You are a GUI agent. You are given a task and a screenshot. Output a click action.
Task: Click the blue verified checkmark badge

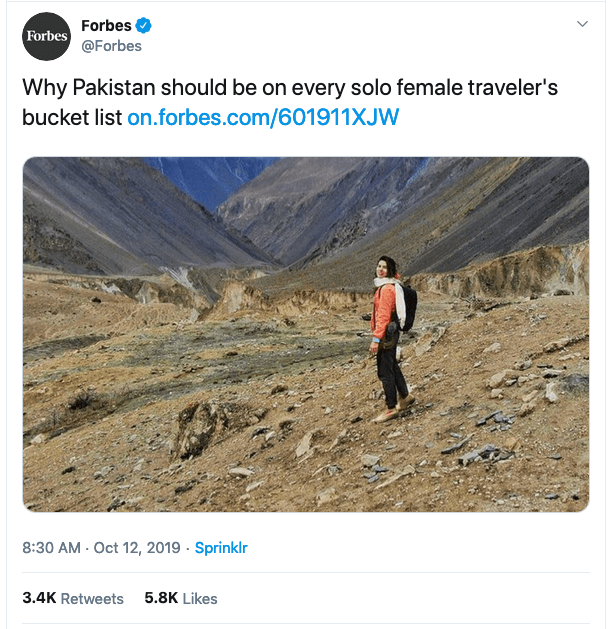144,26
